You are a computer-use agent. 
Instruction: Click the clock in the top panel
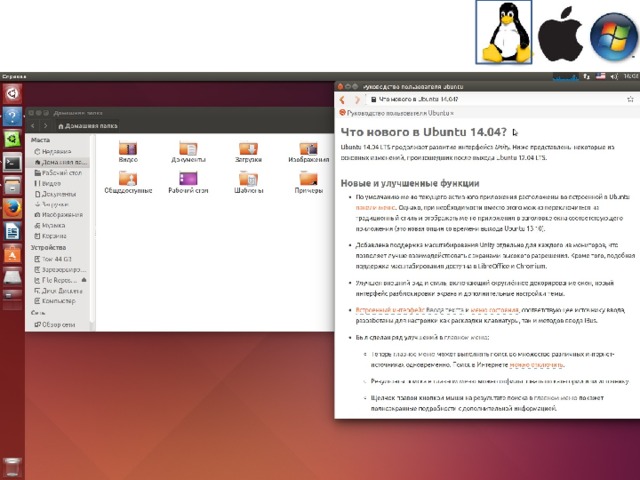631,76
